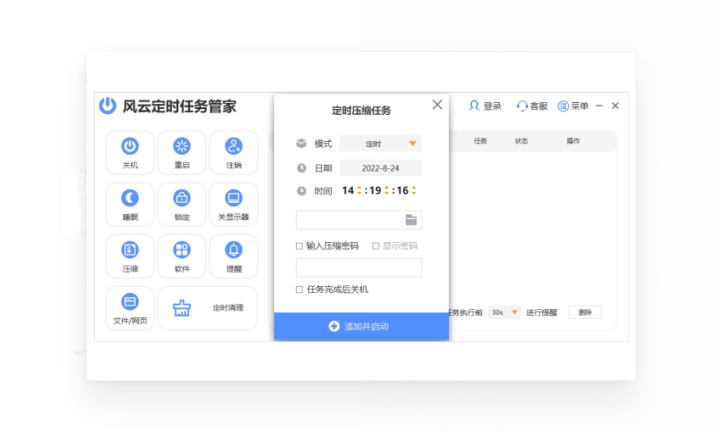Viewport: 720px width, 432px height.
Task: Select the 重启 (restart) icon
Action: coord(181,148)
